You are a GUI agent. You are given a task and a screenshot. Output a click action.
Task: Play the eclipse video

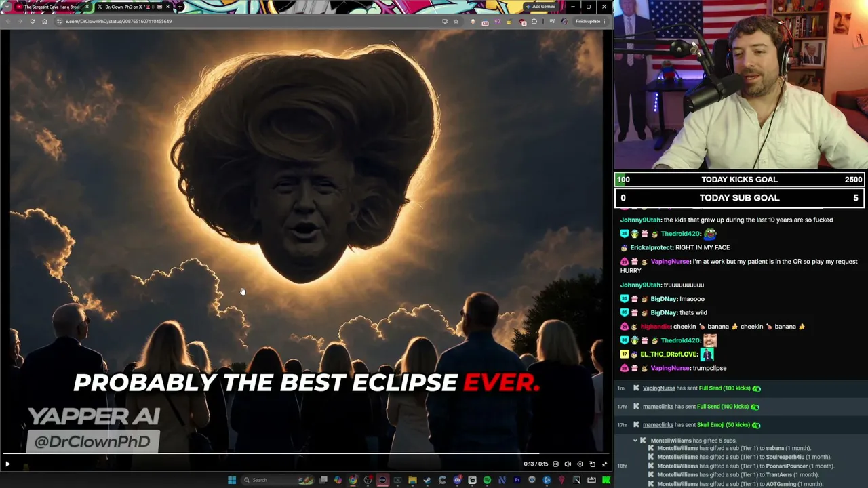click(x=7, y=464)
